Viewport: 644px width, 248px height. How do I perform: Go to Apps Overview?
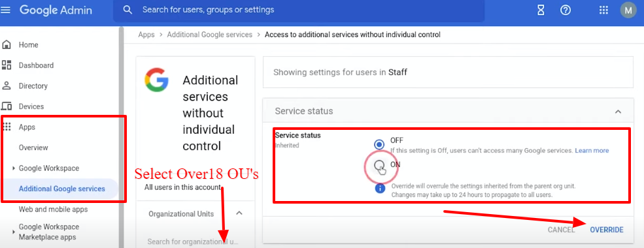pyautogui.click(x=33, y=147)
